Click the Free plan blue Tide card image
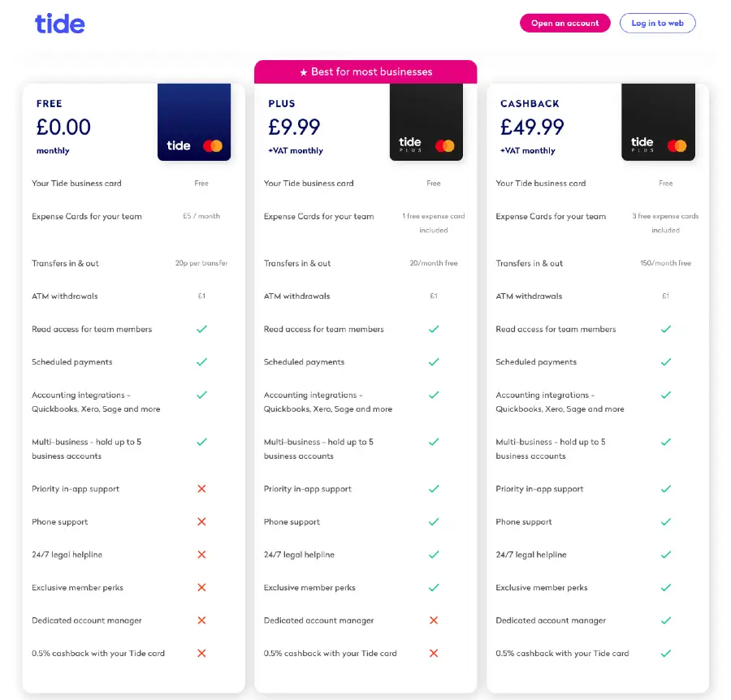Image resolution: width=731 pixels, height=700 pixels. click(194, 122)
